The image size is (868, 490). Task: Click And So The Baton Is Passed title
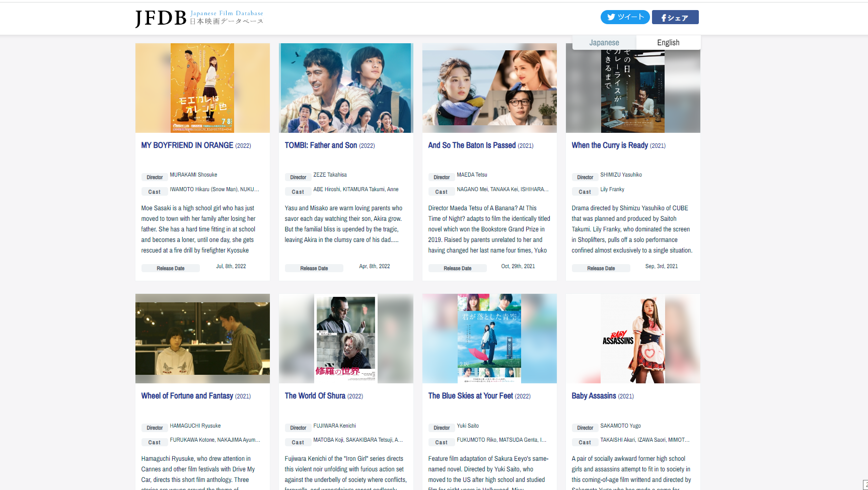[x=472, y=145]
